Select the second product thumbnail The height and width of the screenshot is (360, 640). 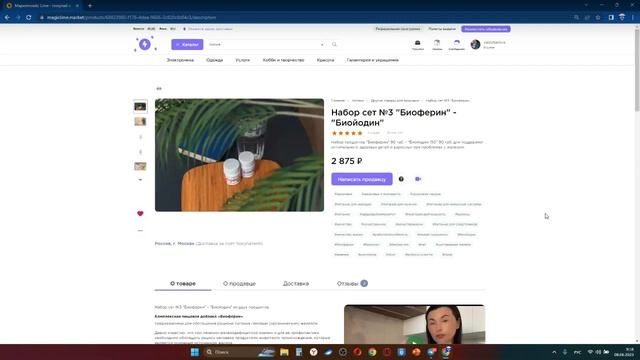click(140, 122)
